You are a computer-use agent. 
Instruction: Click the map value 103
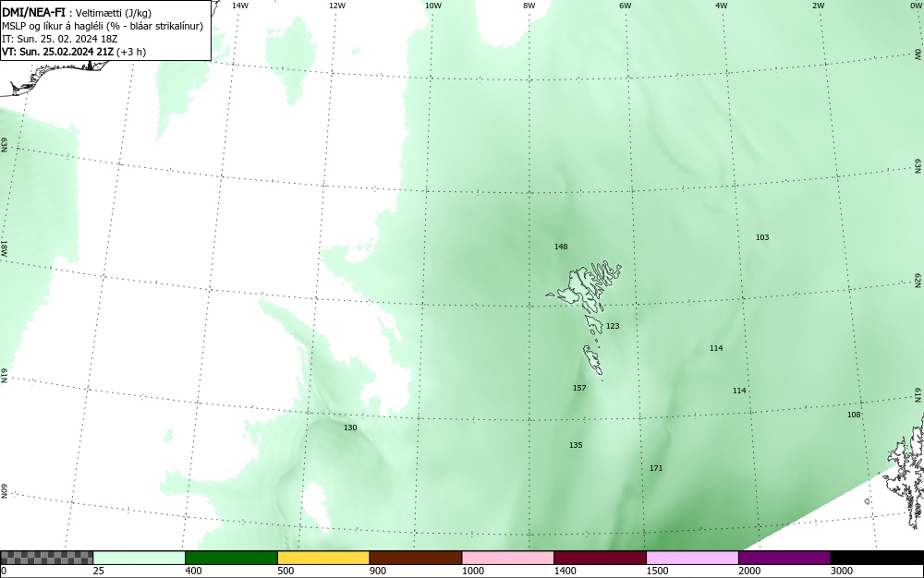[762, 237]
